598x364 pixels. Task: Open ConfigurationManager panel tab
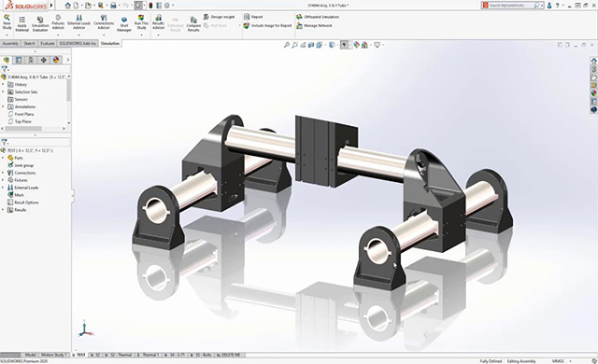tap(31, 60)
